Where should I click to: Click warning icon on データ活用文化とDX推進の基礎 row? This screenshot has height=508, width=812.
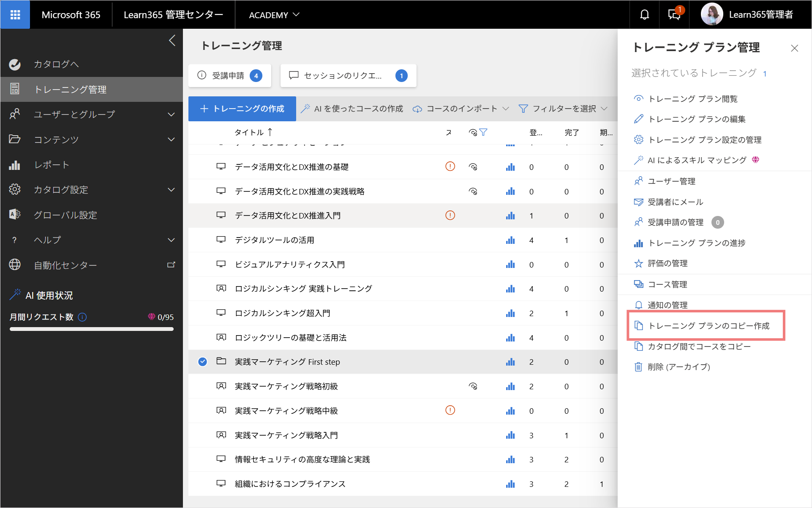click(x=450, y=167)
